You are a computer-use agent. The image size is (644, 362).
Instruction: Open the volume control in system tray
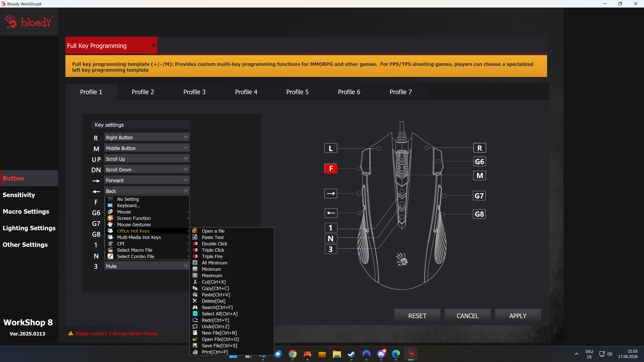[x=610, y=354]
